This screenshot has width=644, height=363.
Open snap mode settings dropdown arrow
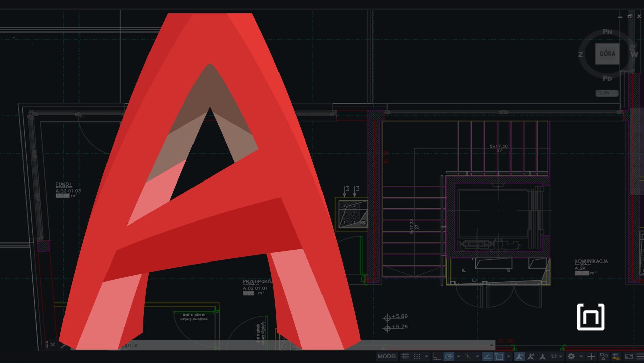point(426,356)
